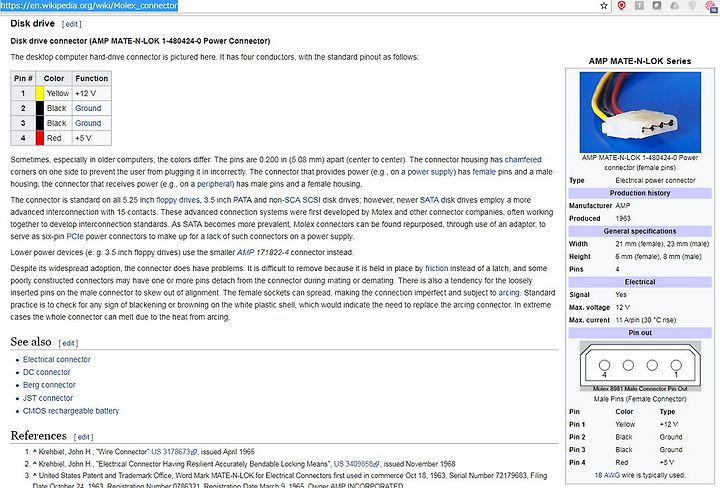
Task: Edit the Disk drive section
Action: 72,24
